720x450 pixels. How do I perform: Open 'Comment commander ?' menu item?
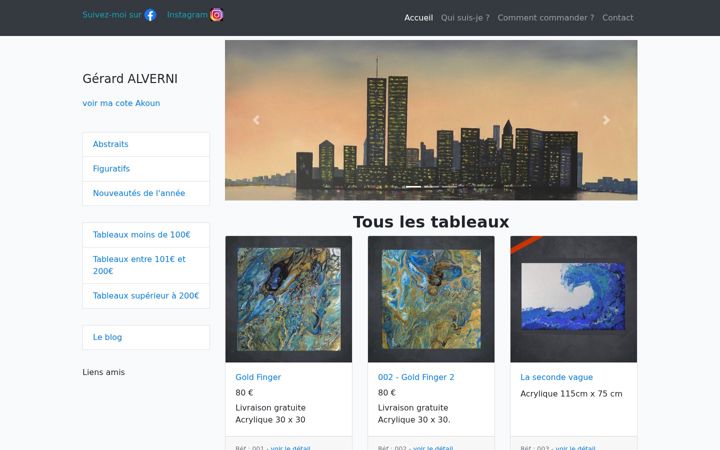tap(546, 18)
